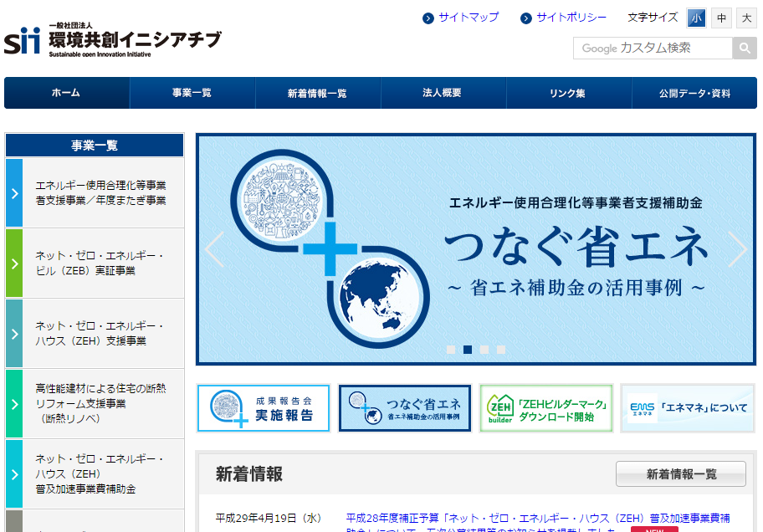
Task: Click the search magnifier button
Action: (745, 49)
